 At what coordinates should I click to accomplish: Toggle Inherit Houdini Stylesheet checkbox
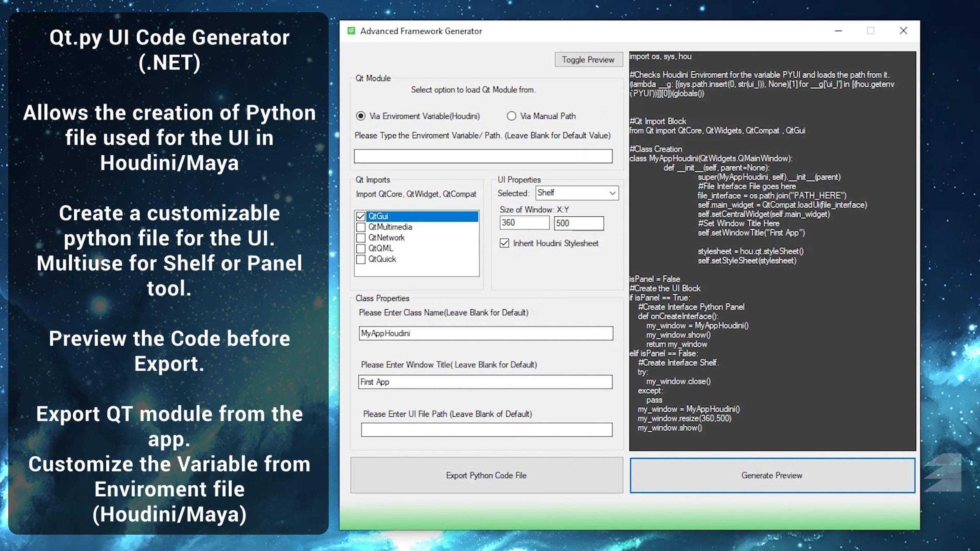504,243
